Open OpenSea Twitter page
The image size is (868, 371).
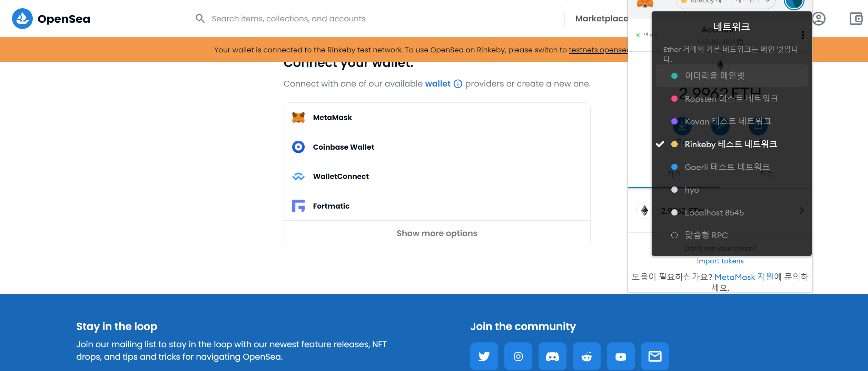pos(484,357)
